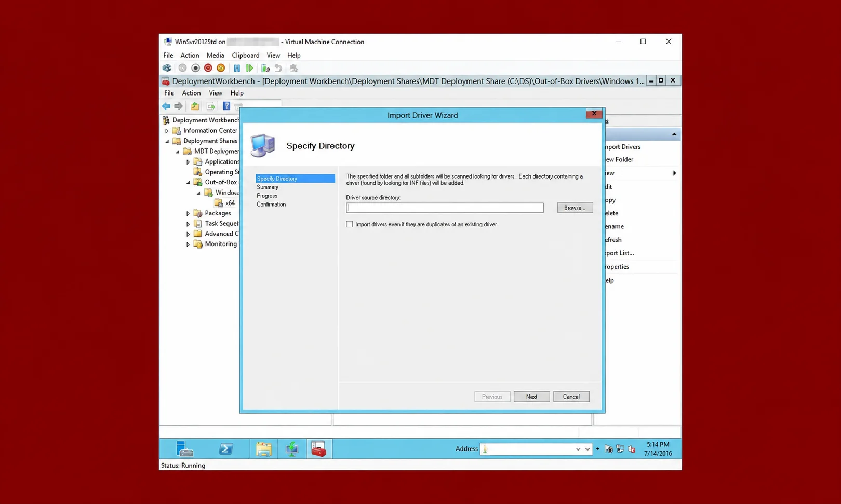Expand the Information Center tree node
841x504 pixels.
point(167,131)
